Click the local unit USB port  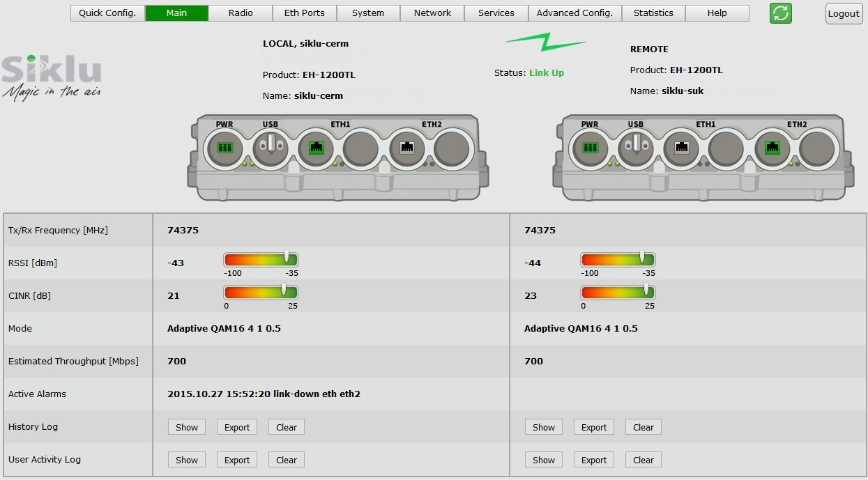coord(271,148)
